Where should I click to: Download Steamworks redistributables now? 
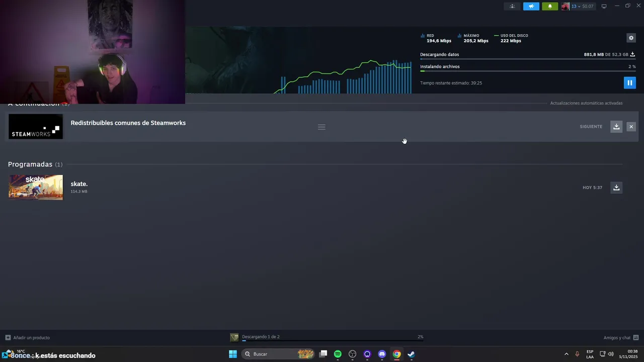click(x=616, y=127)
